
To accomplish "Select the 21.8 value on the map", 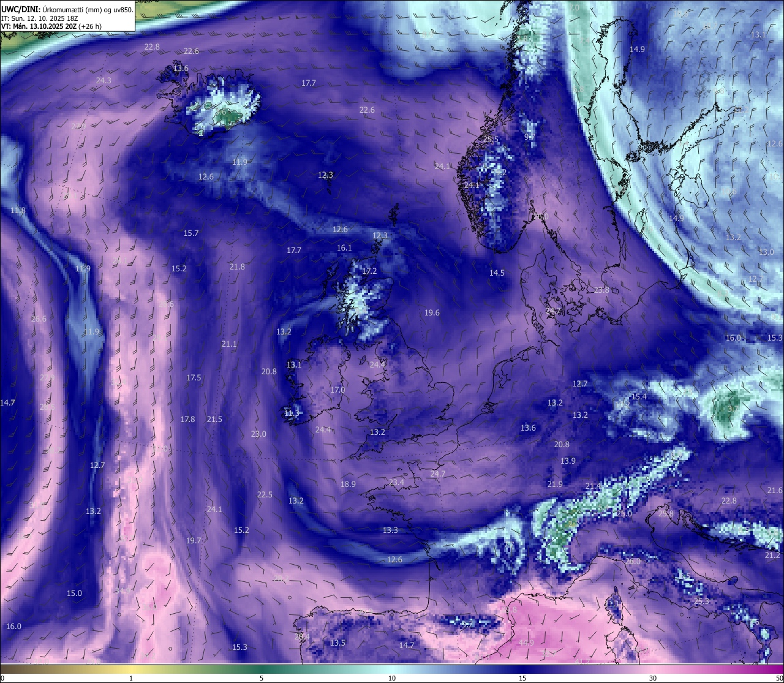I will (237, 266).
